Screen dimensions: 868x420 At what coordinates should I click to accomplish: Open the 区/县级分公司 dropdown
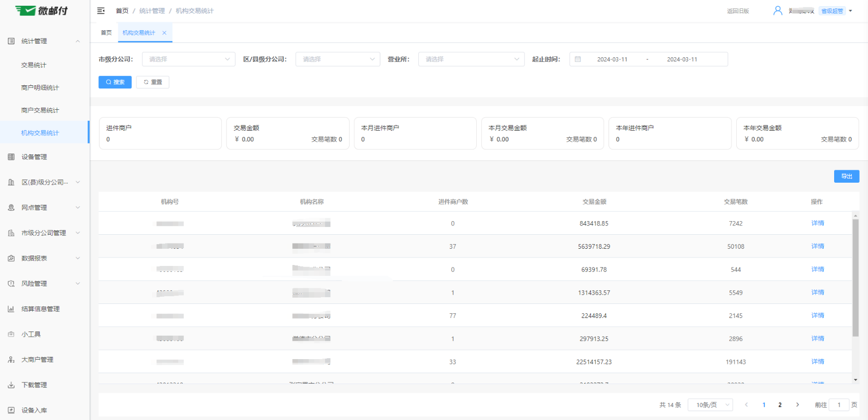338,59
